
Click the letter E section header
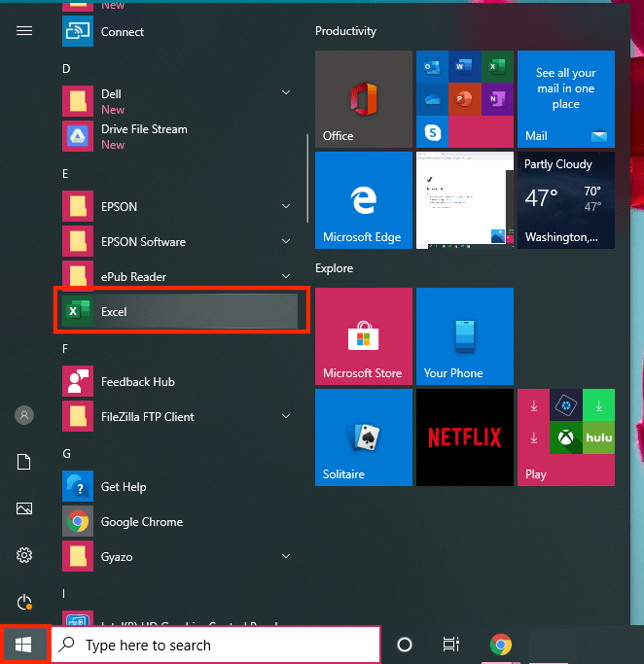65,174
